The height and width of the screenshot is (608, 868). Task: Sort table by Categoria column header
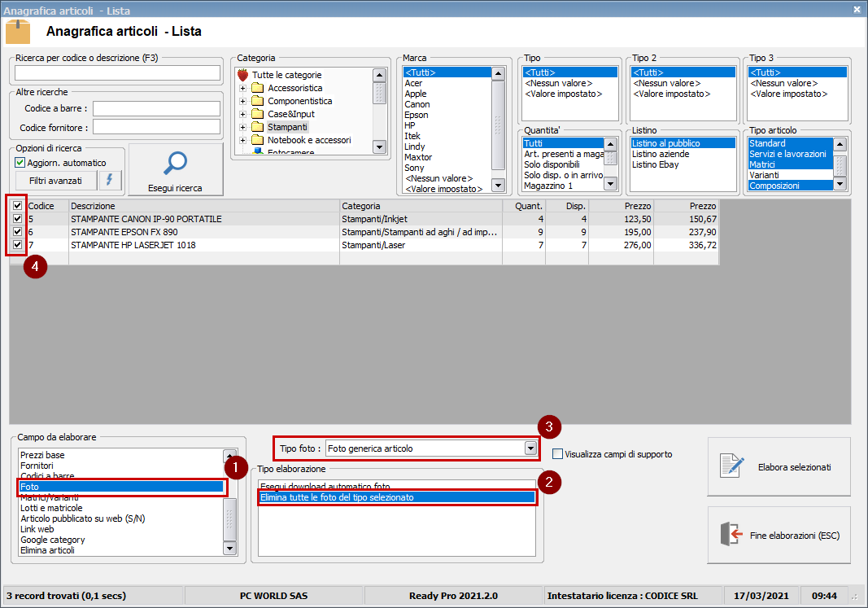421,206
